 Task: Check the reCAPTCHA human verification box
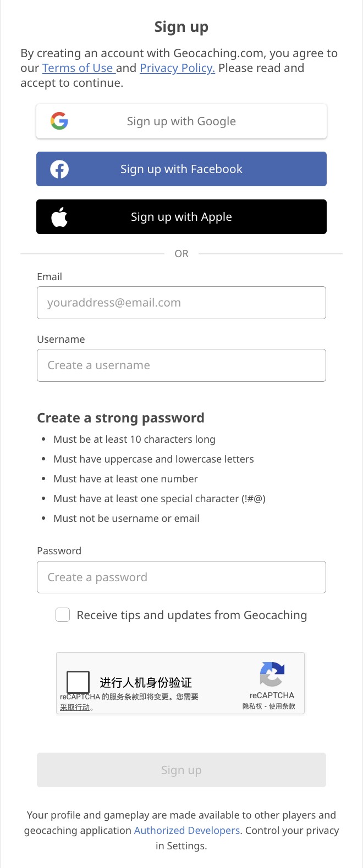78,682
